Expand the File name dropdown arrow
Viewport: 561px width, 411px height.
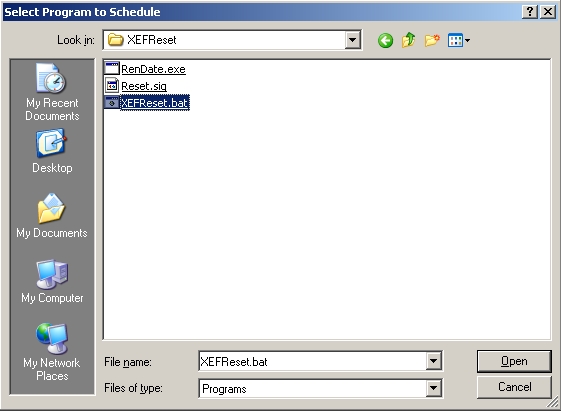click(433, 361)
